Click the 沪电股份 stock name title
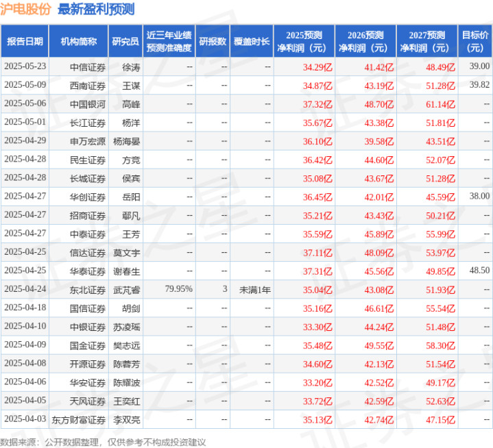Image resolution: width=493 pixels, height=448 pixels. pos(25,9)
